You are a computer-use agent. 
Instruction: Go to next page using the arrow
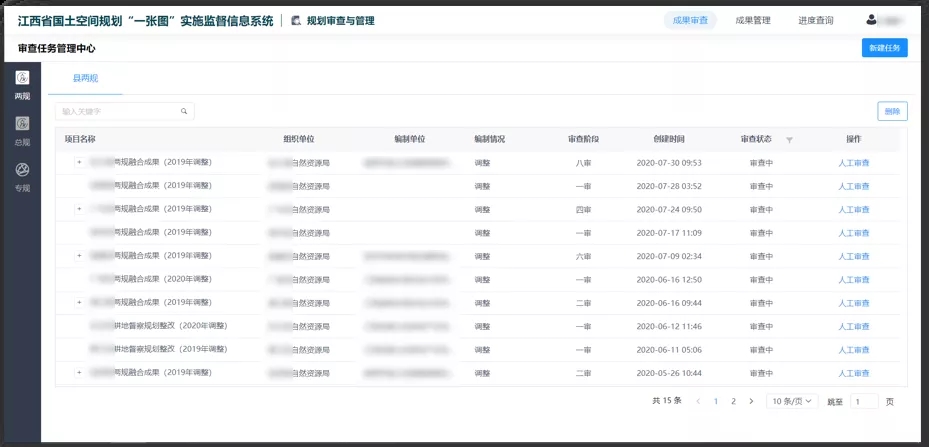click(x=751, y=401)
